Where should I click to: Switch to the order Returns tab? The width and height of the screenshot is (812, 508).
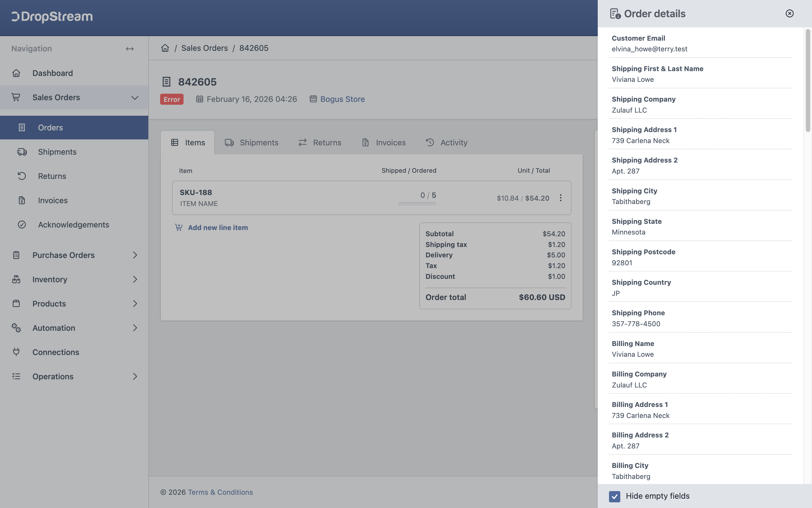(320, 143)
